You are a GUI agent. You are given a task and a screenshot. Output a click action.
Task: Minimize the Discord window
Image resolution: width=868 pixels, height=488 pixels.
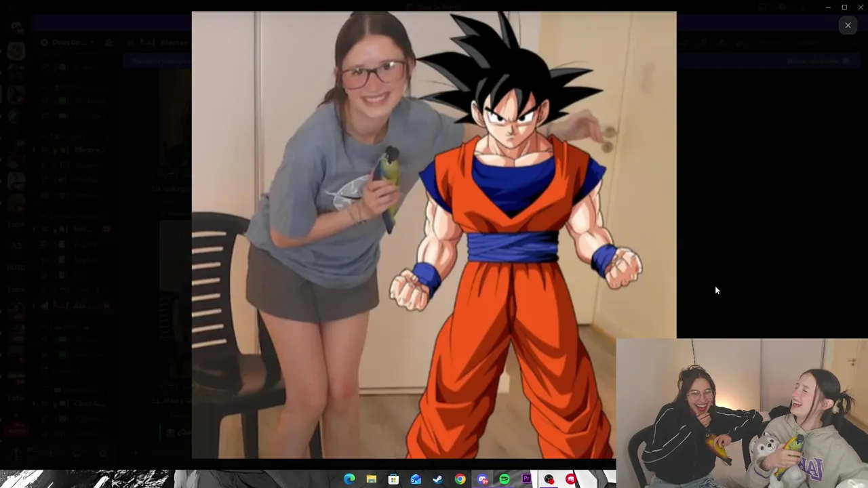point(828,7)
